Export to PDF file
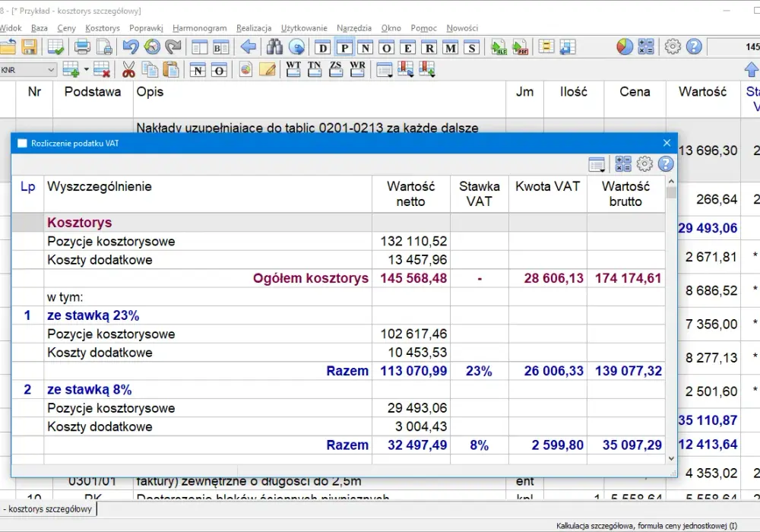The image size is (760, 532). click(520, 47)
